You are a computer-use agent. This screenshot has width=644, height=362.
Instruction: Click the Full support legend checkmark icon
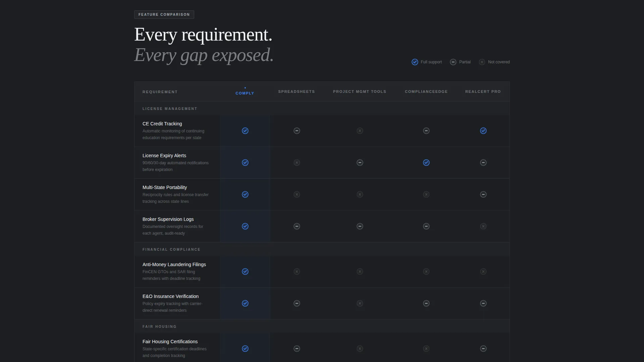[x=415, y=62]
